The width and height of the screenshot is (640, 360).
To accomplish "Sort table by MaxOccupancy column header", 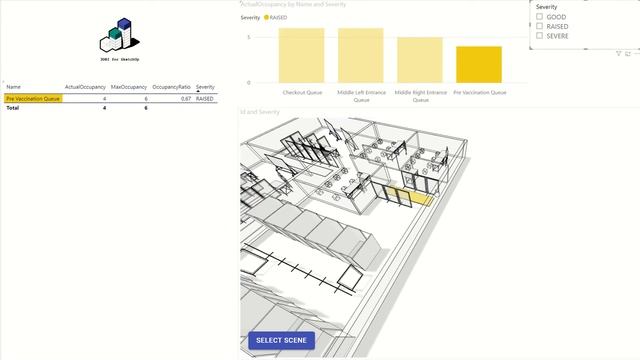I will [129, 87].
